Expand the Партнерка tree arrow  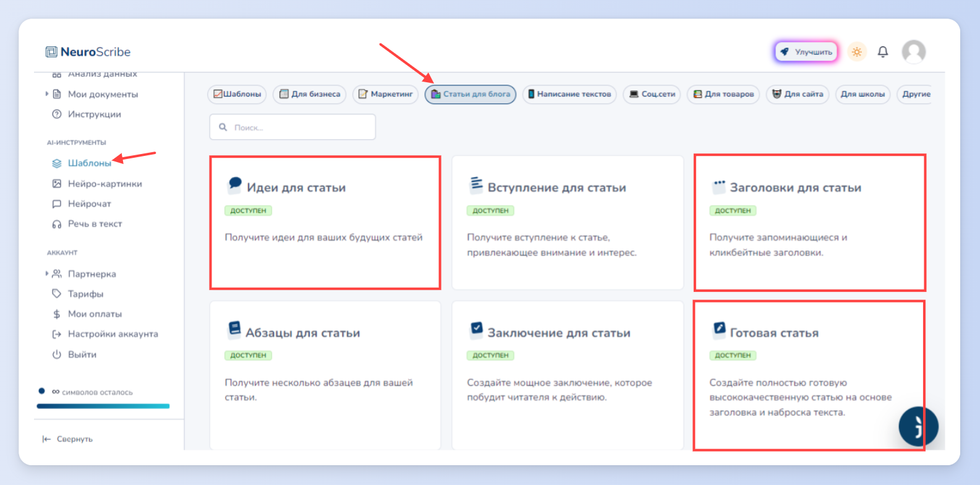(47, 273)
